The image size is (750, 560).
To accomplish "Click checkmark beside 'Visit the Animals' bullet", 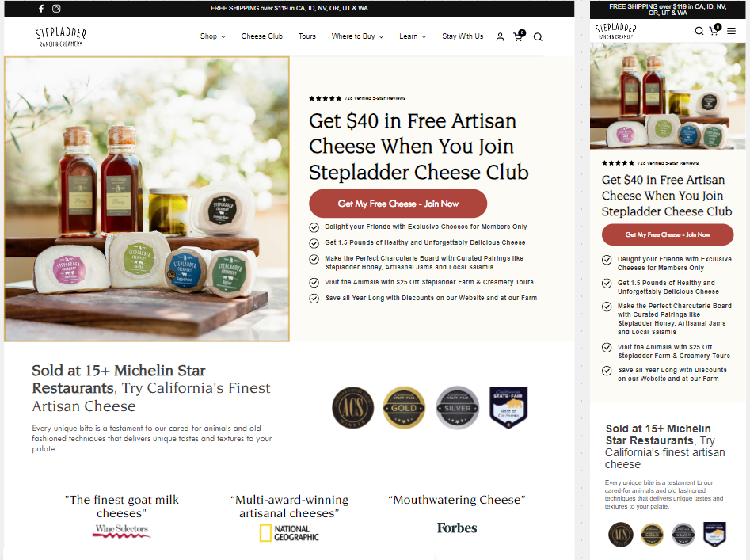I will [x=314, y=283].
